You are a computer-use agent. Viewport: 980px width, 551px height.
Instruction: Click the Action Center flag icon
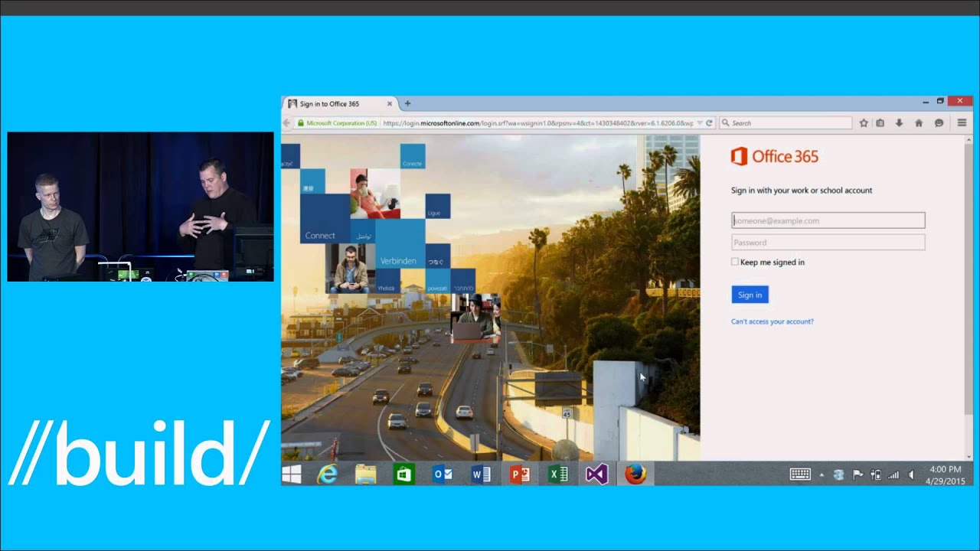coord(858,474)
